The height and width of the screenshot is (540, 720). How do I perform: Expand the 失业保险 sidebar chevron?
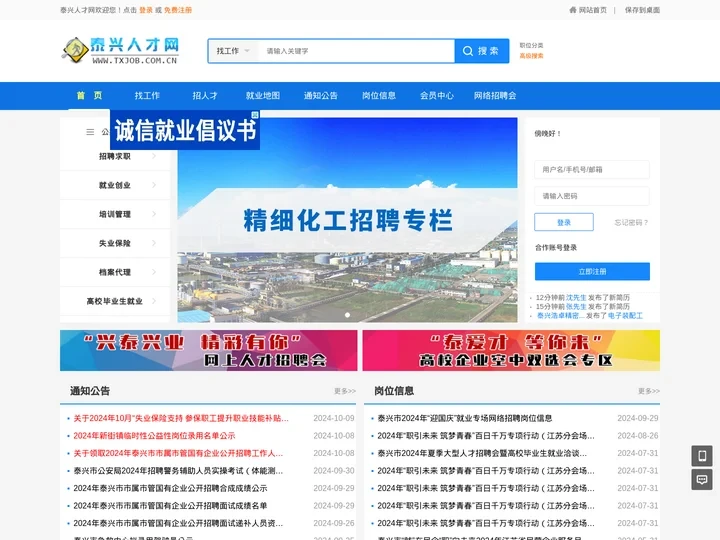[154, 243]
